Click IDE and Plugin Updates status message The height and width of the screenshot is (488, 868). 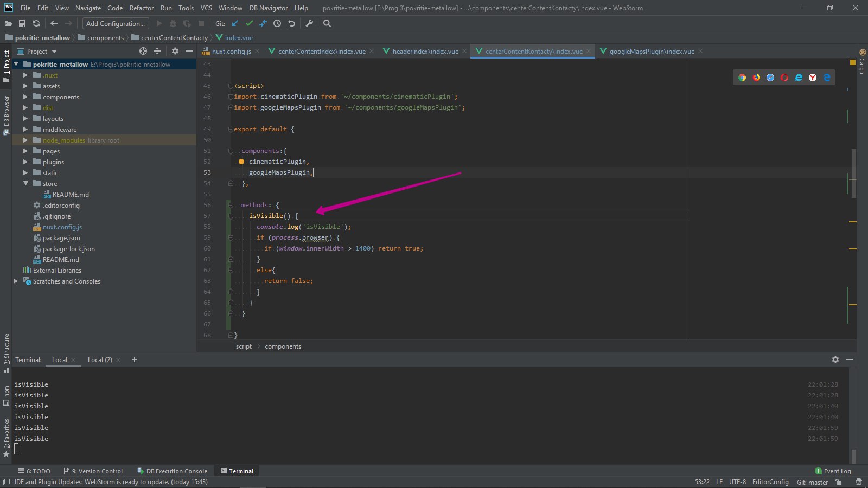point(111,482)
